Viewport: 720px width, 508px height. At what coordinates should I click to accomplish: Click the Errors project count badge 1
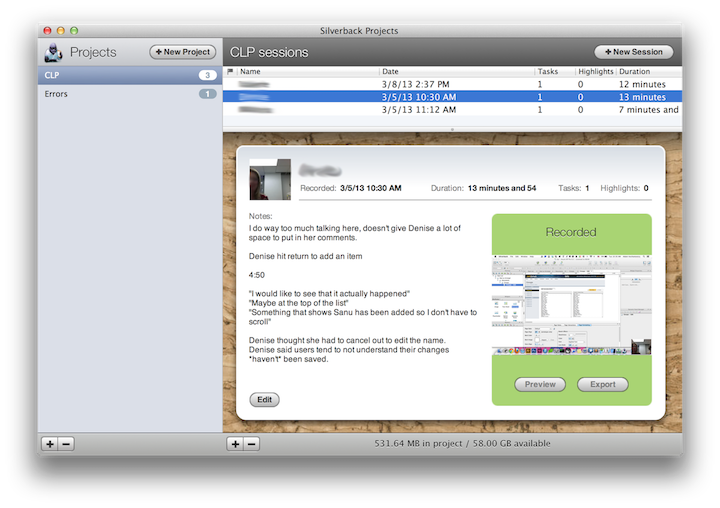(208, 94)
